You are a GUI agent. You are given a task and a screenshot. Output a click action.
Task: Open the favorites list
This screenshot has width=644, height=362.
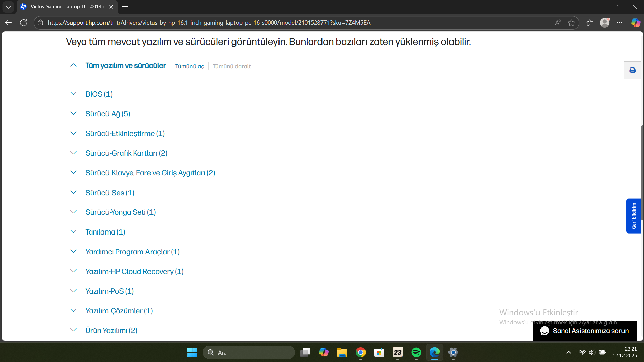click(590, 23)
